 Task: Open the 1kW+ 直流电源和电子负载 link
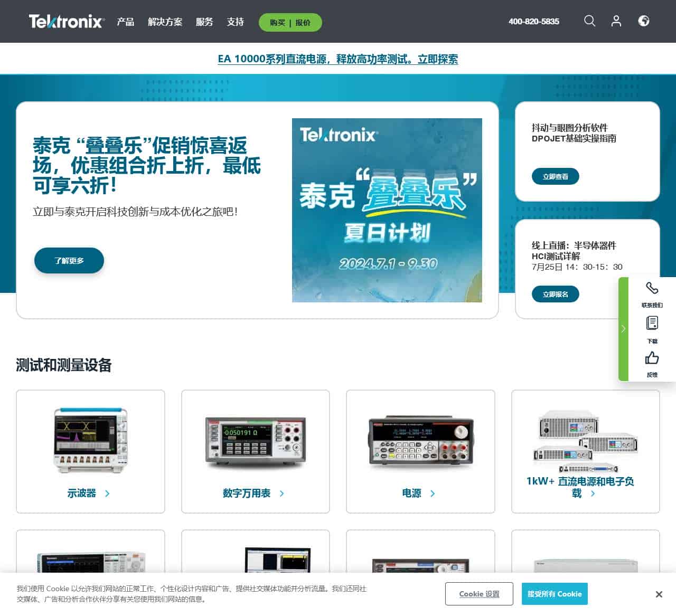580,487
